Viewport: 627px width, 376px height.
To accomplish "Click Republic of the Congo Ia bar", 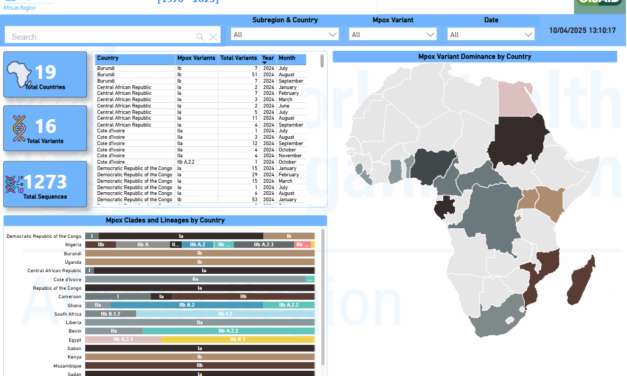I will [200, 288].
